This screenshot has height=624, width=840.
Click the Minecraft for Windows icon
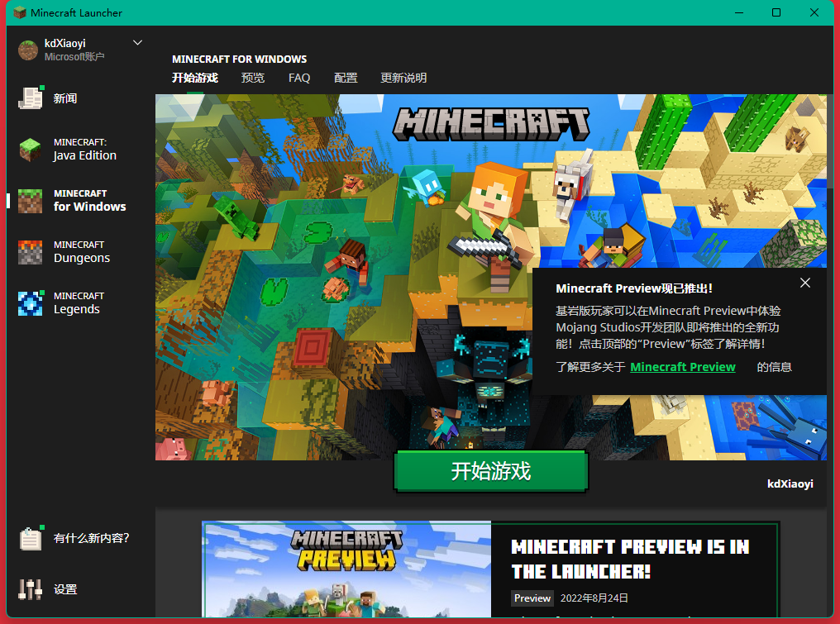pos(31,201)
